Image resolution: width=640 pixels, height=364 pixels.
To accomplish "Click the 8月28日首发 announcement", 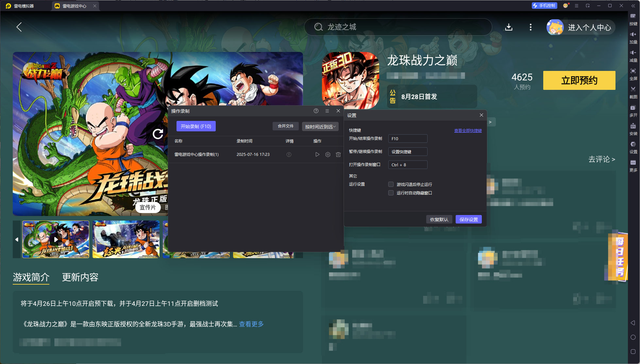I will point(432,96).
